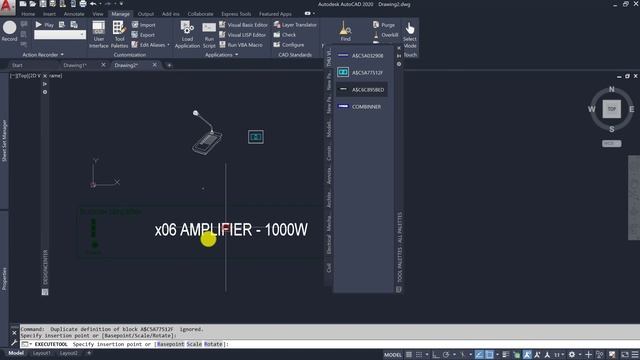This screenshot has width=640, height=360.
Task: Open the Visual Basic Editor
Action: coord(244,25)
